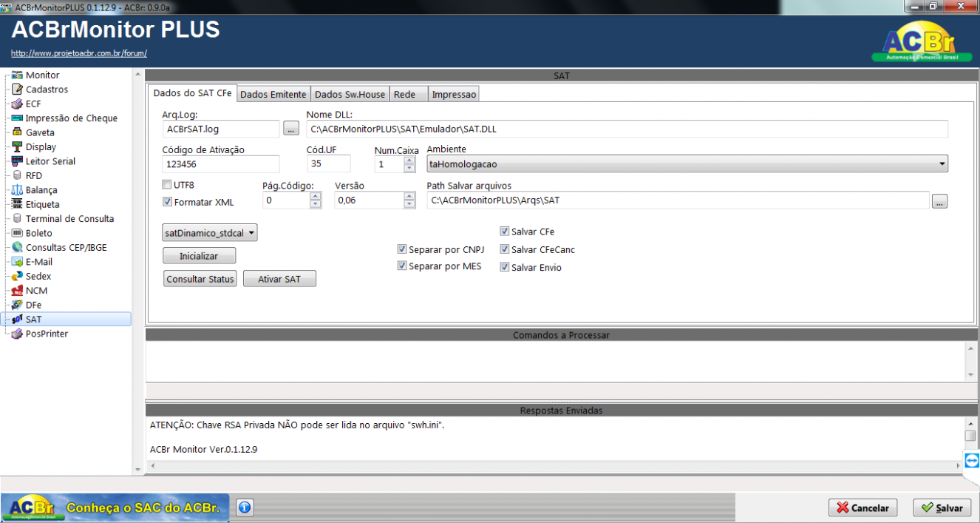Open the satDinamico_stdcall dropdown
Image resolution: width=980 pixels, height=523 pixels.
210,233
